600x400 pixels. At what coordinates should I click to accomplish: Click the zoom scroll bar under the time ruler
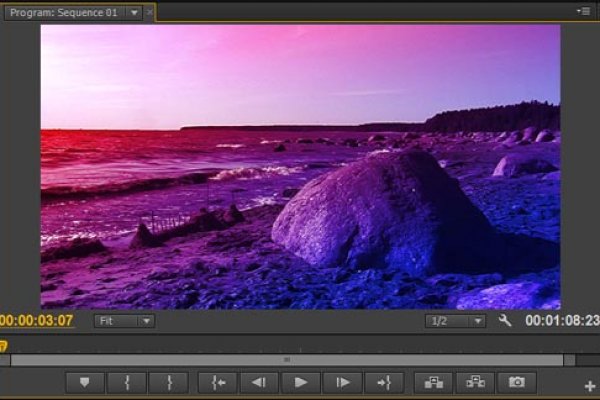[287, 360]
